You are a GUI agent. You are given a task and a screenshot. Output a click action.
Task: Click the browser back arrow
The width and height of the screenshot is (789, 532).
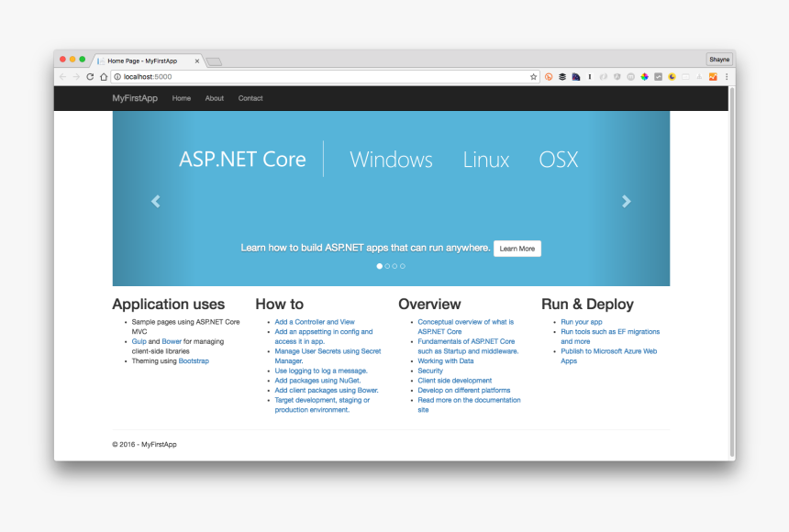click(x=63, y=76)
